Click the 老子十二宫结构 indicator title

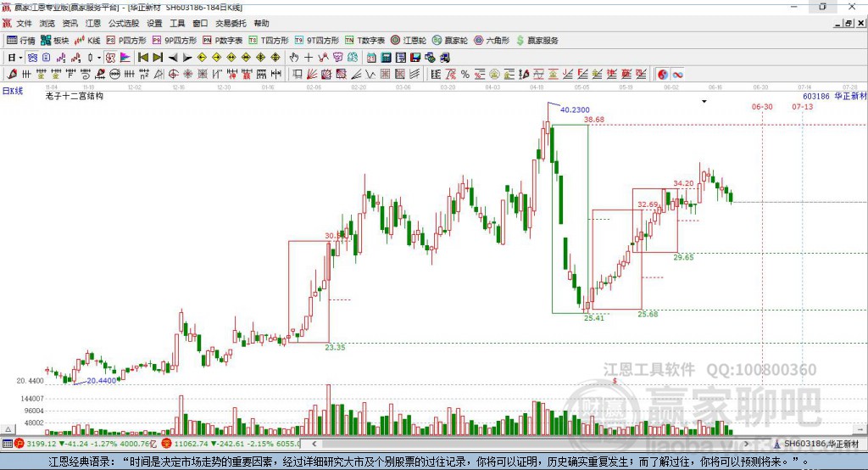75,96
